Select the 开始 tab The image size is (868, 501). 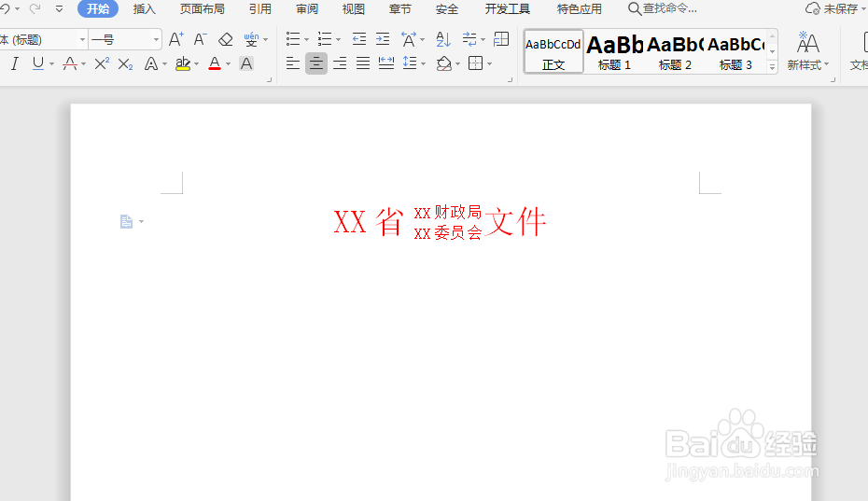pos(98,8)
